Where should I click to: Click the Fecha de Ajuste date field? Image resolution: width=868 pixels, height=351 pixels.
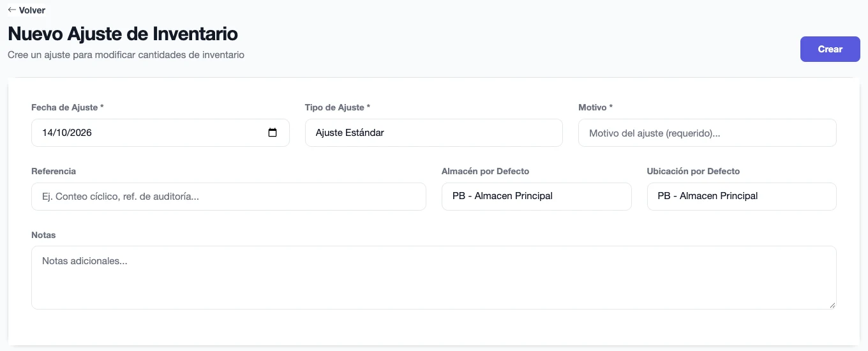click(160, 133)
